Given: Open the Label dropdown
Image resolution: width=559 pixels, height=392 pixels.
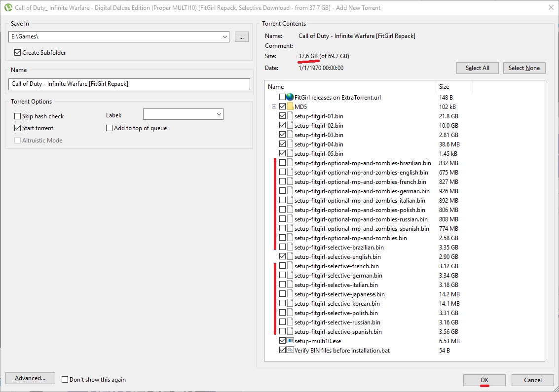Looking at the screenshot, I should (x=219, y=114).
